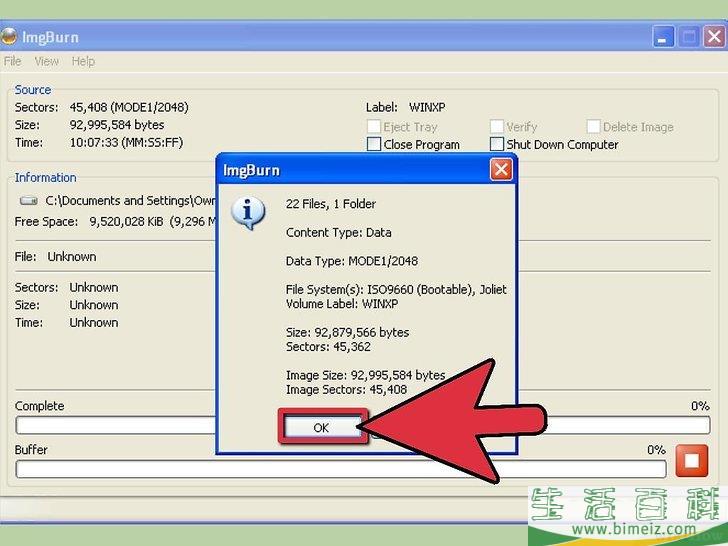
Task: Click the Information group heading
Action: click(46, 178)
